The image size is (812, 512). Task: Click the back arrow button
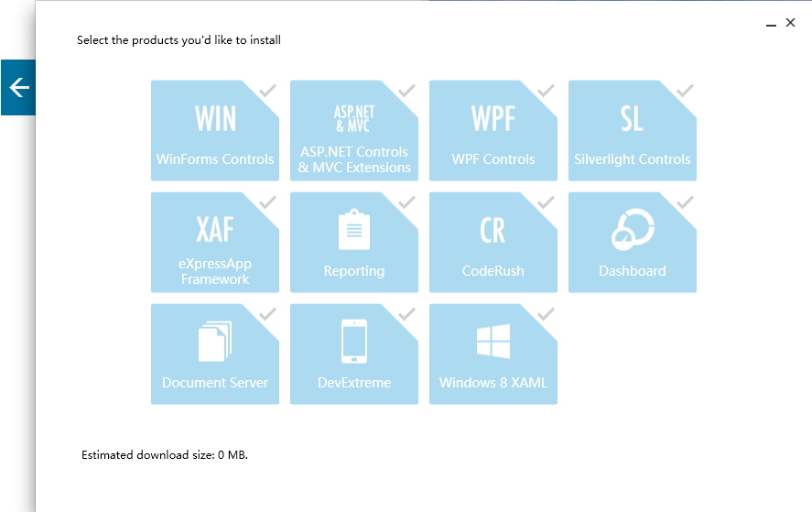tap(18, 87)
